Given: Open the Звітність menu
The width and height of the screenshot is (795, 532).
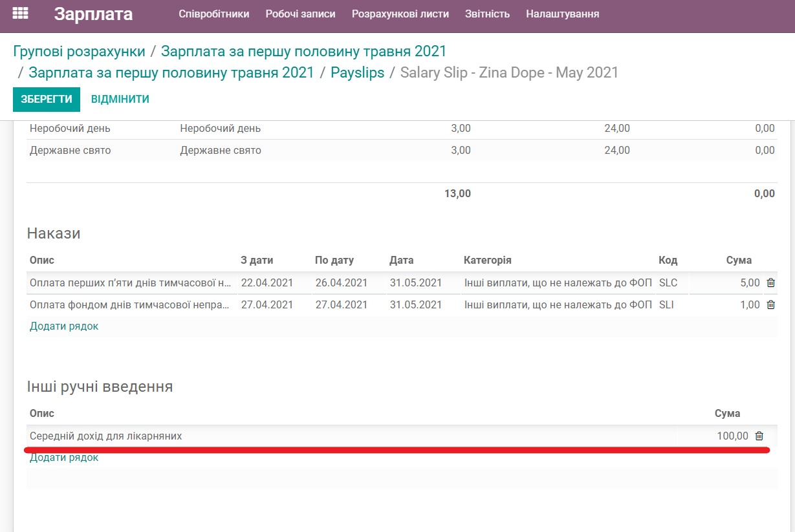Looking at the screenshot, I should click(x=487, y=13).
